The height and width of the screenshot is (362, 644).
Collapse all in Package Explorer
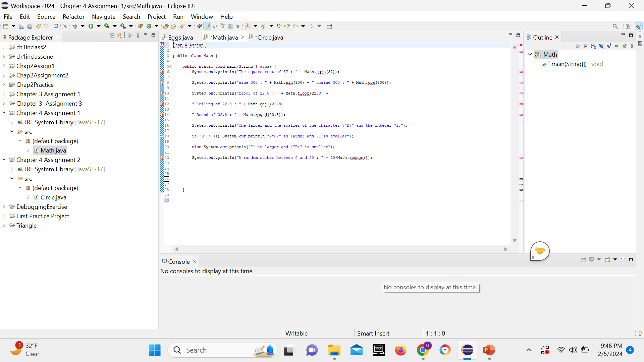pyautogui.click(x=112, y=35)
